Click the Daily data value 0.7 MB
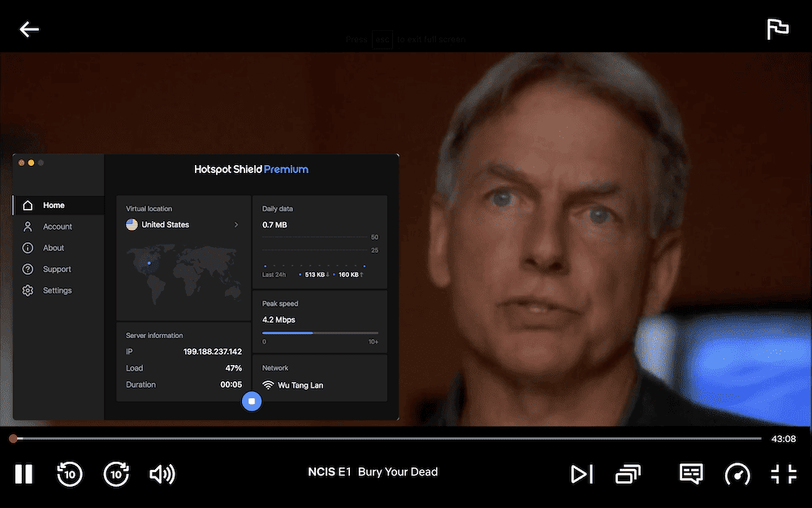This screenshot has height=508, width=812. [274, 224]
